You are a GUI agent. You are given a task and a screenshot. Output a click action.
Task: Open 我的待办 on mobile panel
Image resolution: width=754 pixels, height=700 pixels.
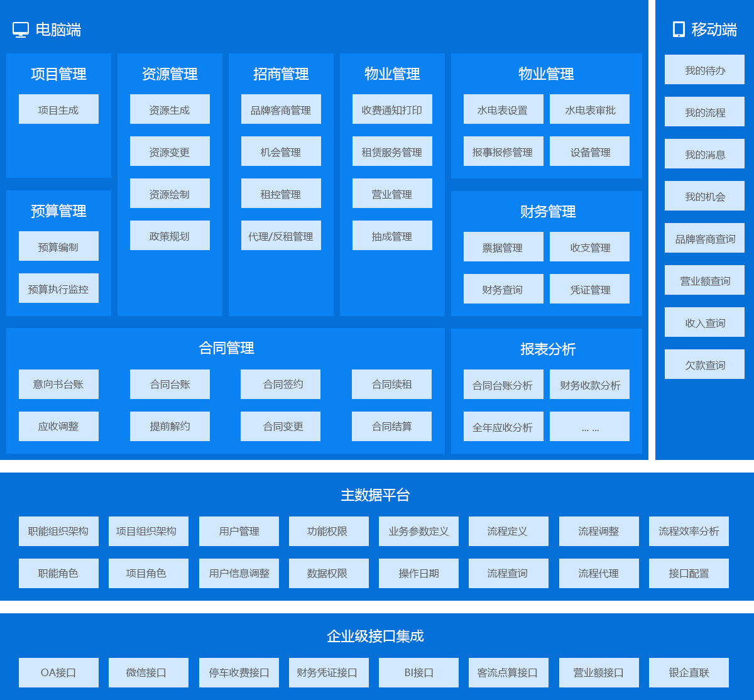click(x=704, y=70)
